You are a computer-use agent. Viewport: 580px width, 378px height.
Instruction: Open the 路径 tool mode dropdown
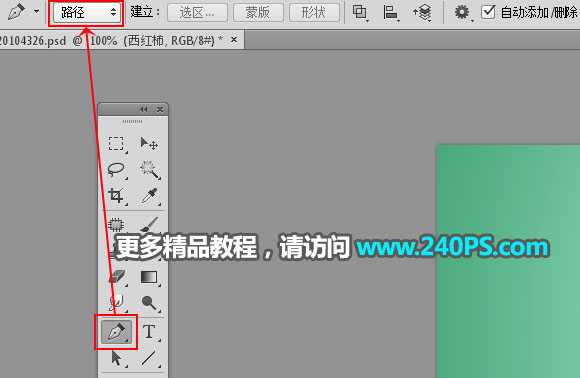[x=86, y=13]
